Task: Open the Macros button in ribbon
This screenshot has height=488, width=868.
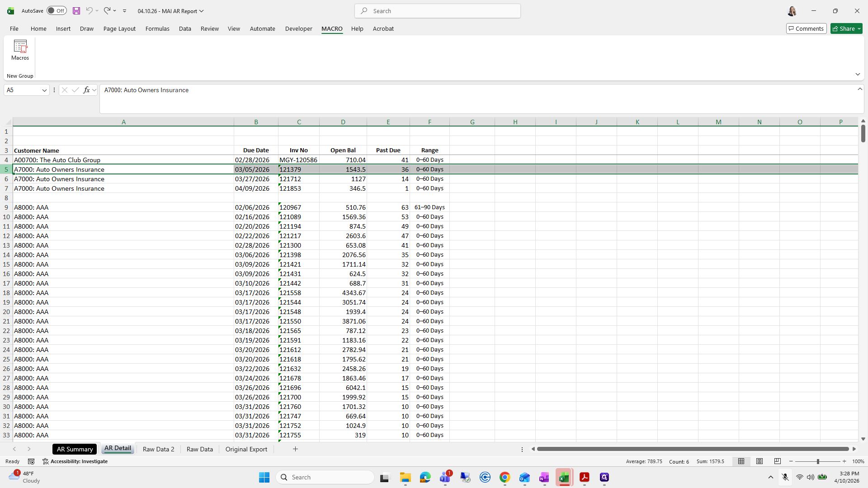Action: click(20, 50)
